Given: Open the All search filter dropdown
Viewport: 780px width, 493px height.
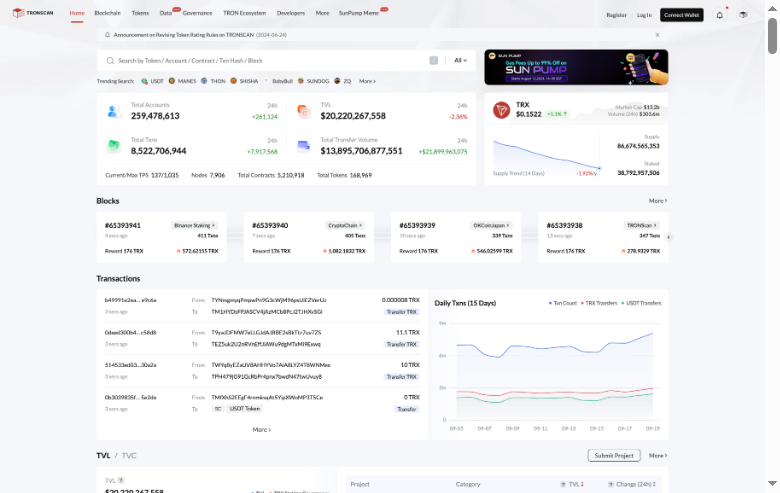Looking at the screenshot, I should [x=460, y=60].
